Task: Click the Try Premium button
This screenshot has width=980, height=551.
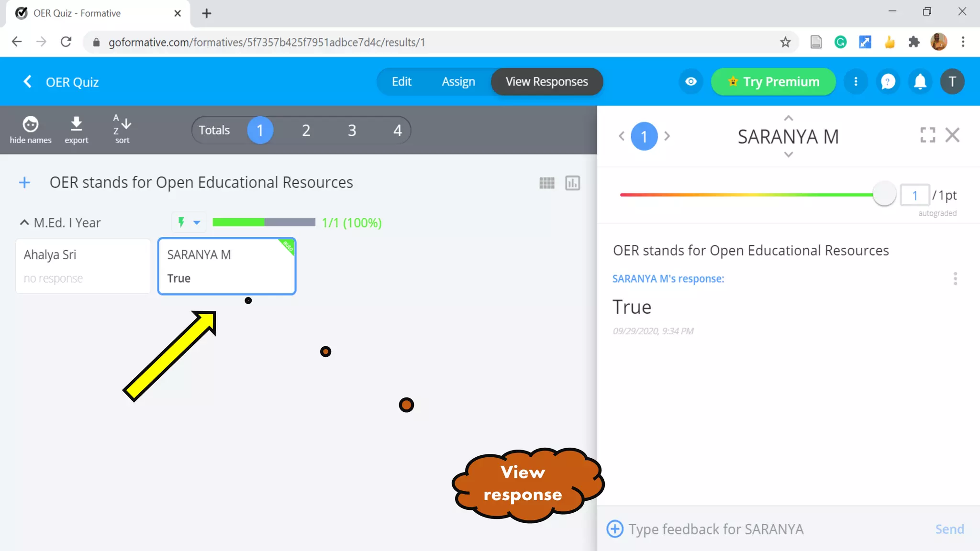Action: pos(773,82)
